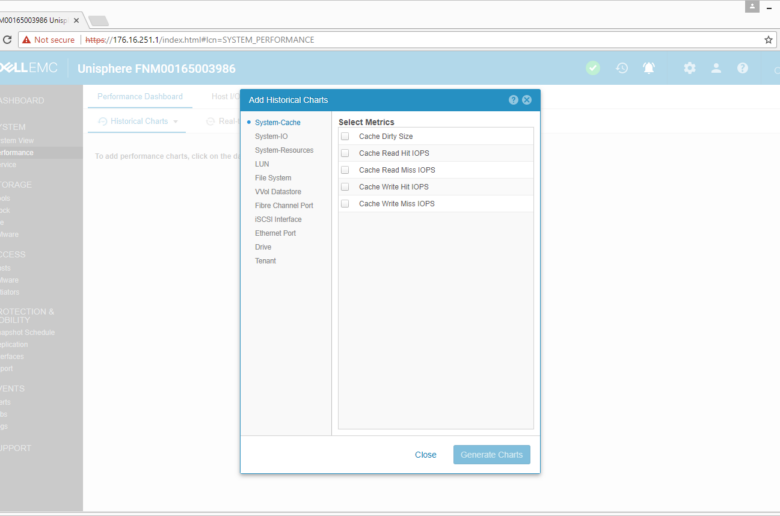Choose the Ethernet Port category

click(275, 233)
